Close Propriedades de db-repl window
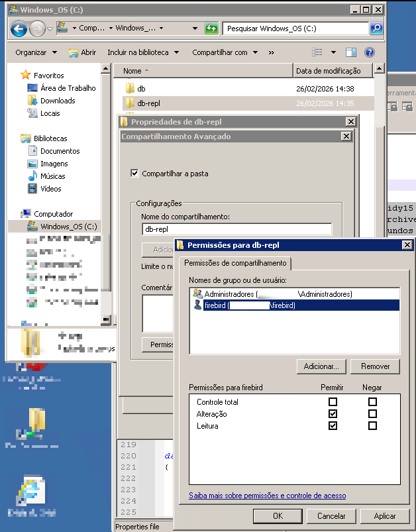 (351, 121)
